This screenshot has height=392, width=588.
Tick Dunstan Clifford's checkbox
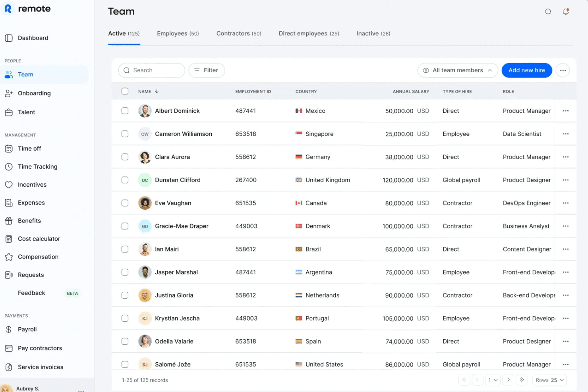point(125,180)
